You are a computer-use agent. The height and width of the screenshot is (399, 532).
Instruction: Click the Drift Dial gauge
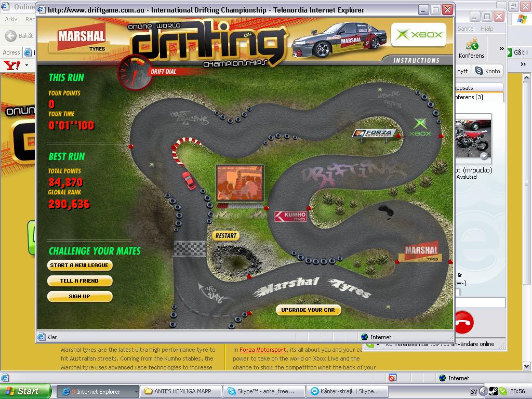tap(135, 73)
